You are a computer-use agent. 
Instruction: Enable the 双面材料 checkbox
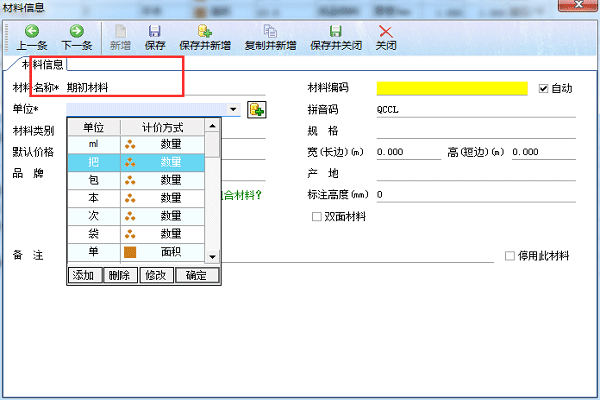point(317,216)
